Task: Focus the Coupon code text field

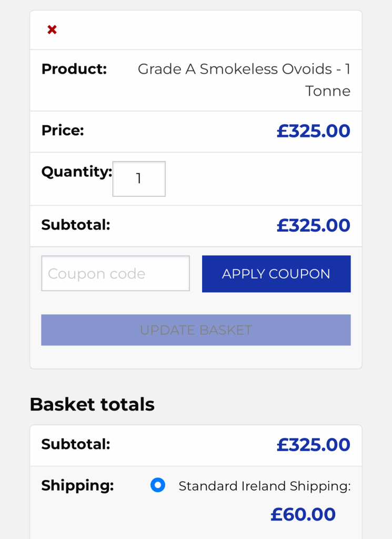Action: pos(115,274)
